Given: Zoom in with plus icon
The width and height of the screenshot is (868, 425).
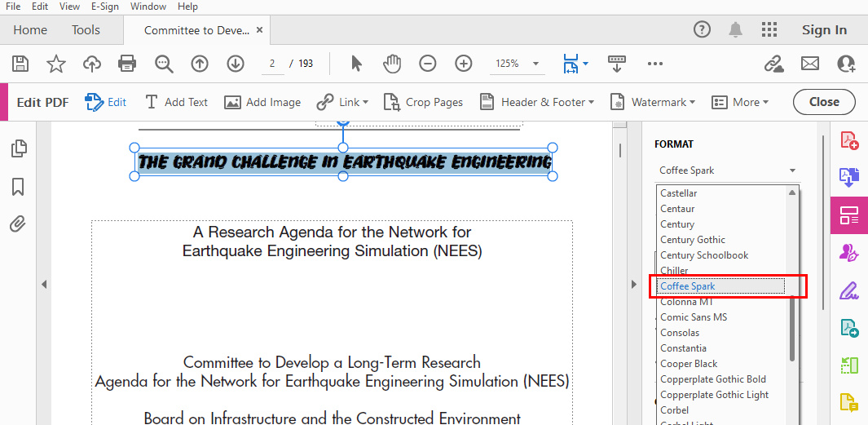Looking at the screenshot, I should click(x=463, y=63).
